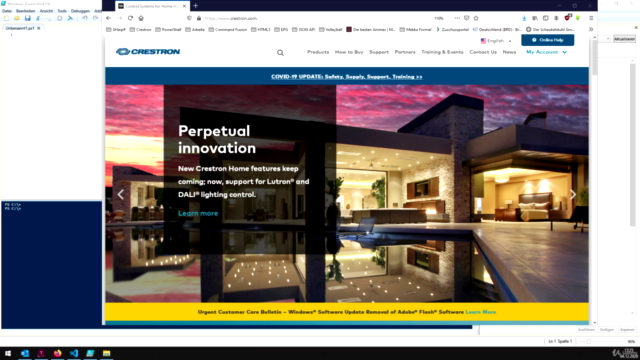Click the Online Help button
This screenshot has height=360, width=640.
547,40
